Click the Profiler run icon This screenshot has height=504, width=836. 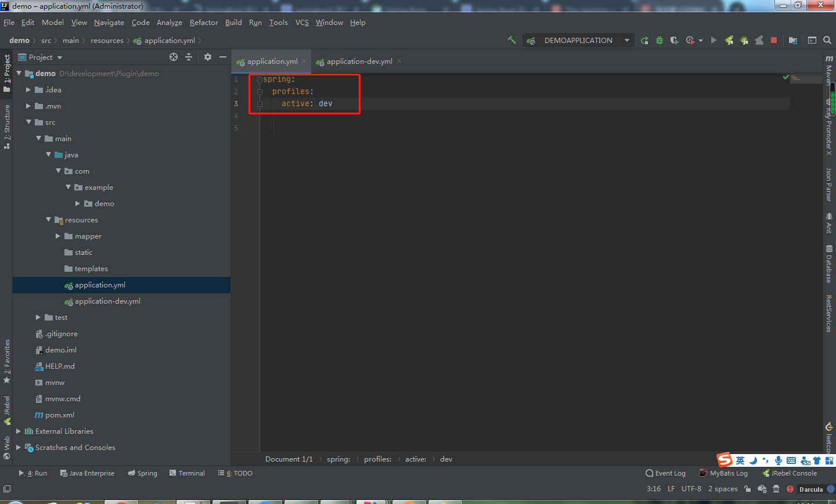[690, 40]
